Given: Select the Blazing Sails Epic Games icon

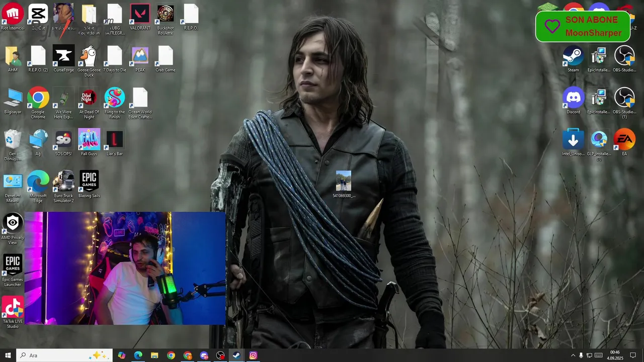Looking at the screenshot, I should 89,181.
